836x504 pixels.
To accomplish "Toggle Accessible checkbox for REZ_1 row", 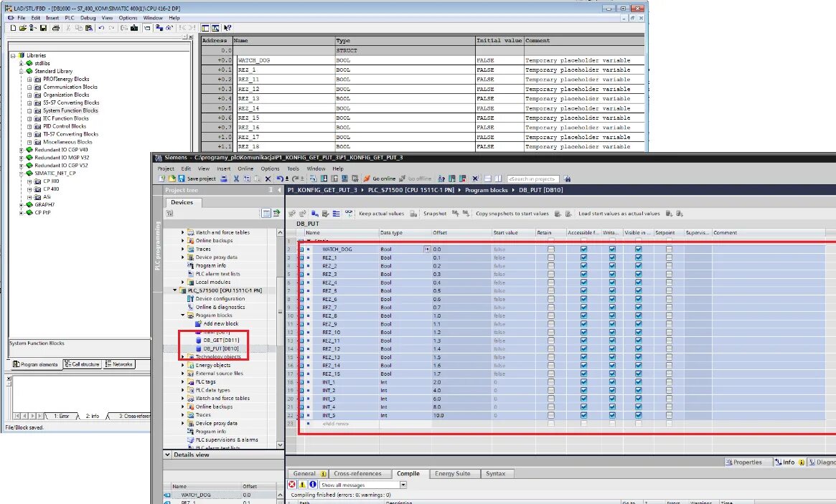I will tap(583, 257).
